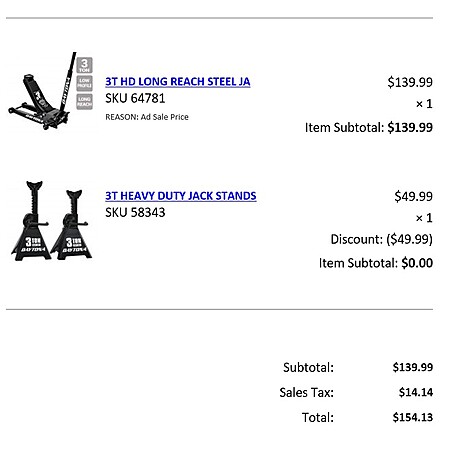Click the jack stands product thumbnail
This screenshot has width=450, height=450.
(51, 221)
